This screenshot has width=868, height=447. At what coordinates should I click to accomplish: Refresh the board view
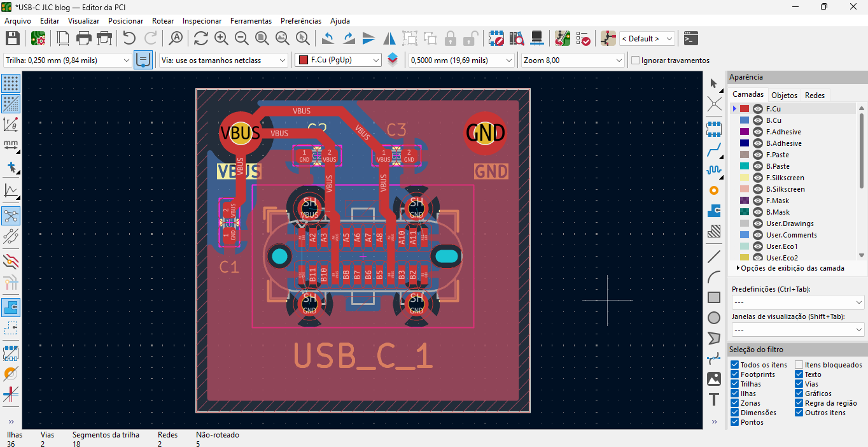(x=201, y=38)
